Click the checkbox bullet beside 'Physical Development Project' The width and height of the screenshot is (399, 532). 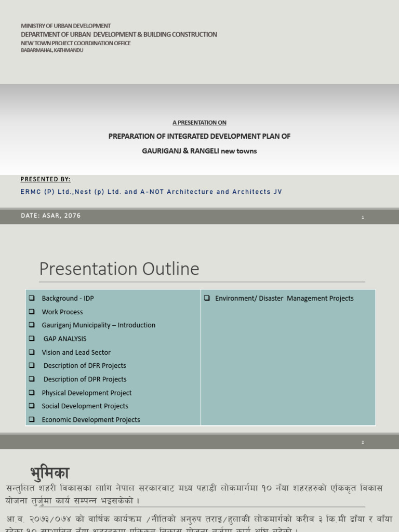point(32,392)
